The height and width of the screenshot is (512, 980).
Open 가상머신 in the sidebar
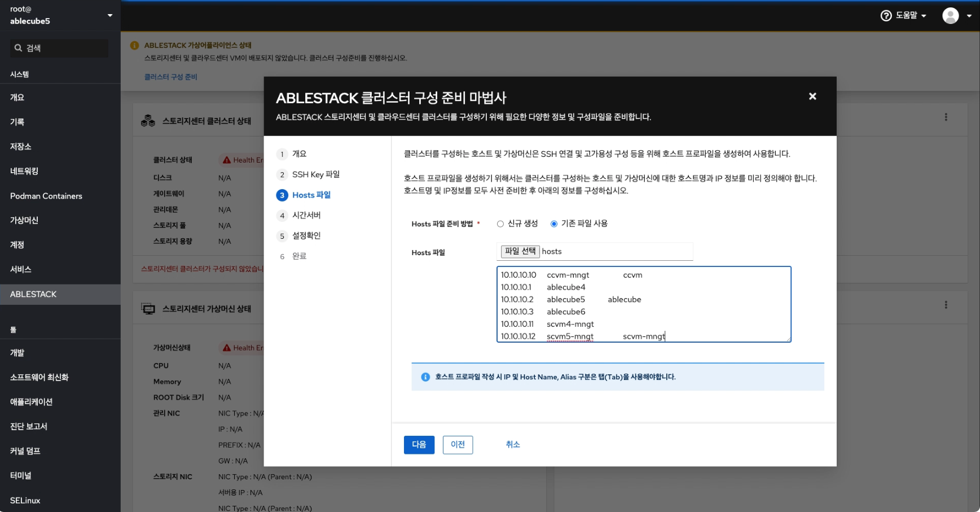(x=60, y=220)
